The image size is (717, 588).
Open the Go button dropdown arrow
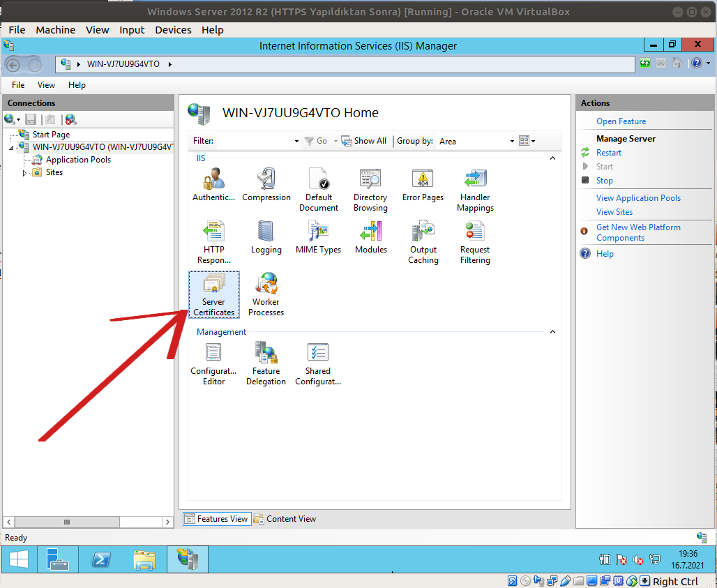[335, 142]
